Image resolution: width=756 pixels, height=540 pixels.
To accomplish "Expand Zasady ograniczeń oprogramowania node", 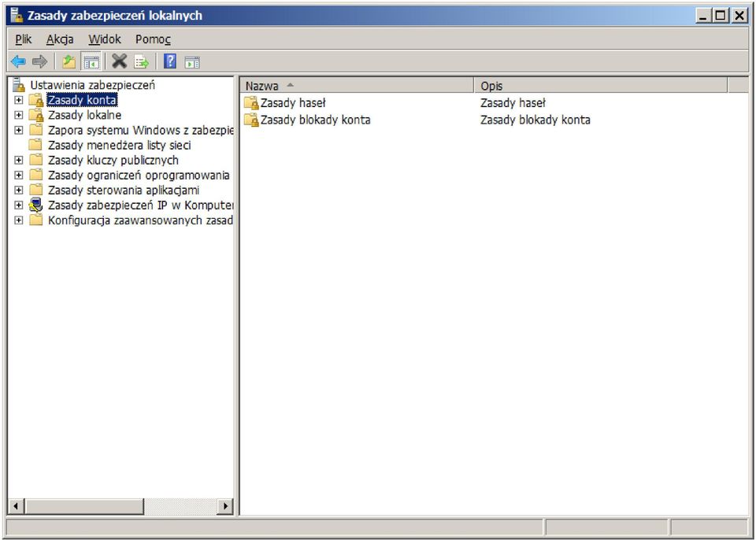I will tap(18, 175).
